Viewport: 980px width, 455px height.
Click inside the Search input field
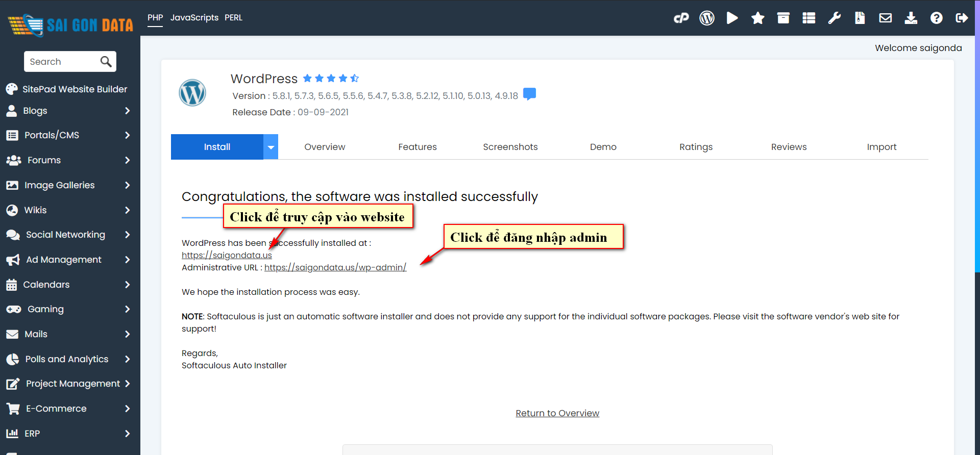coord(61,62)
